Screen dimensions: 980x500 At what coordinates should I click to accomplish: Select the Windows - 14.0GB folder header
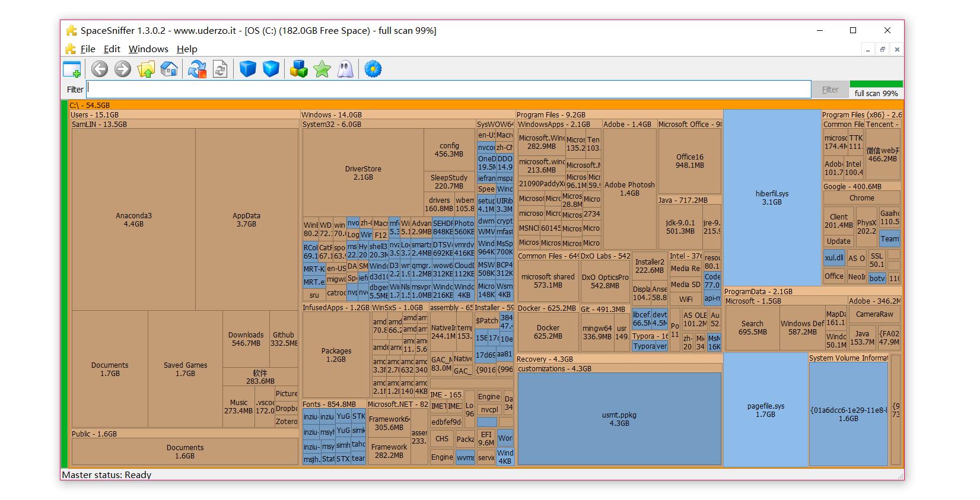[408, 114]
